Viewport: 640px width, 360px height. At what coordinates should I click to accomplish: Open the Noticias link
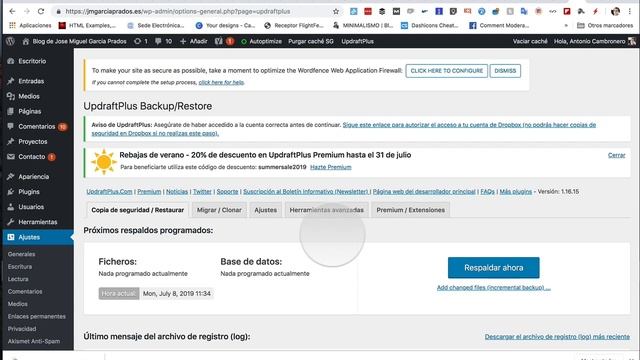(177, 191)
